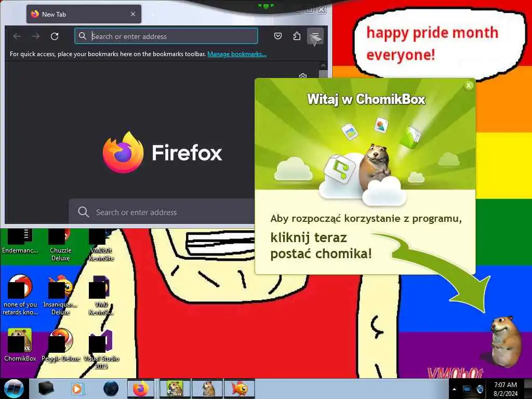This screenshot has width=532, height=399.
Task: Open the ChomikBox desktop shortcut
Action: [x=20, y=345]
